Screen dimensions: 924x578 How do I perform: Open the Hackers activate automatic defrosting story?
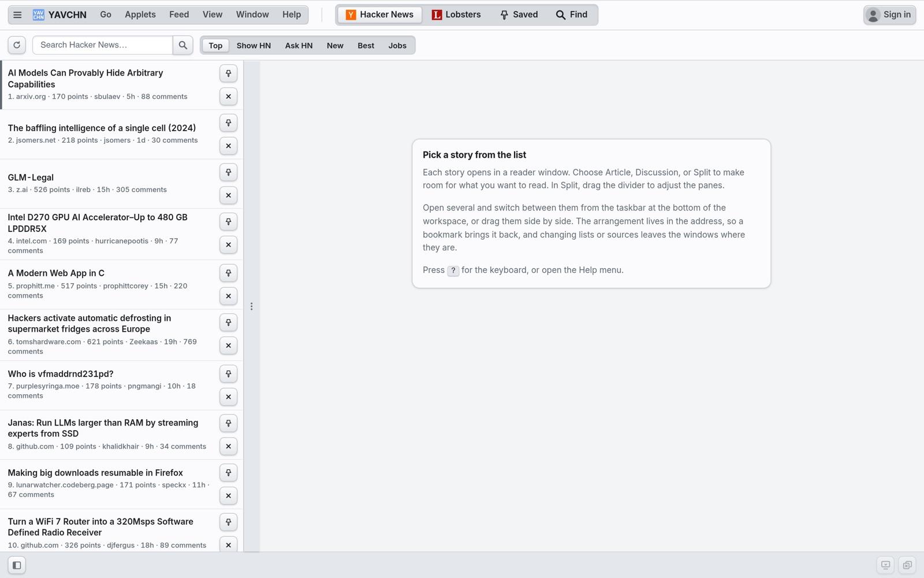(90, 324)
